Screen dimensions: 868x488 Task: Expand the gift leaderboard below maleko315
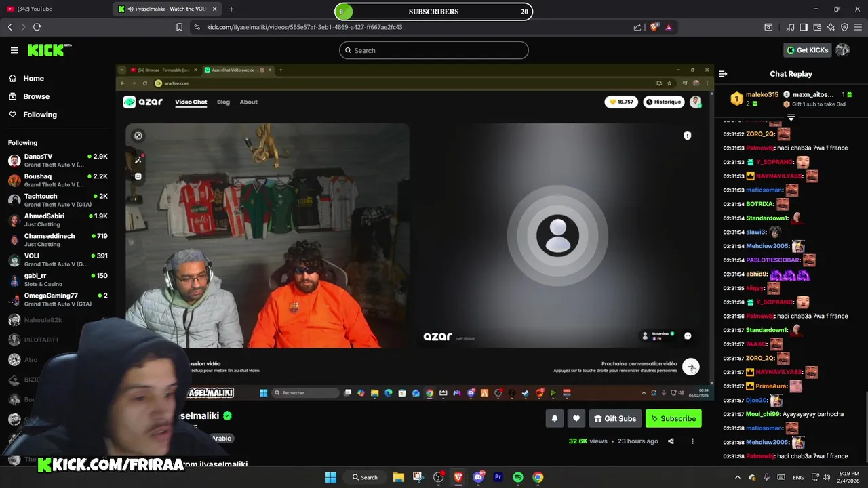pyautogui.click(x=791, y=117)
